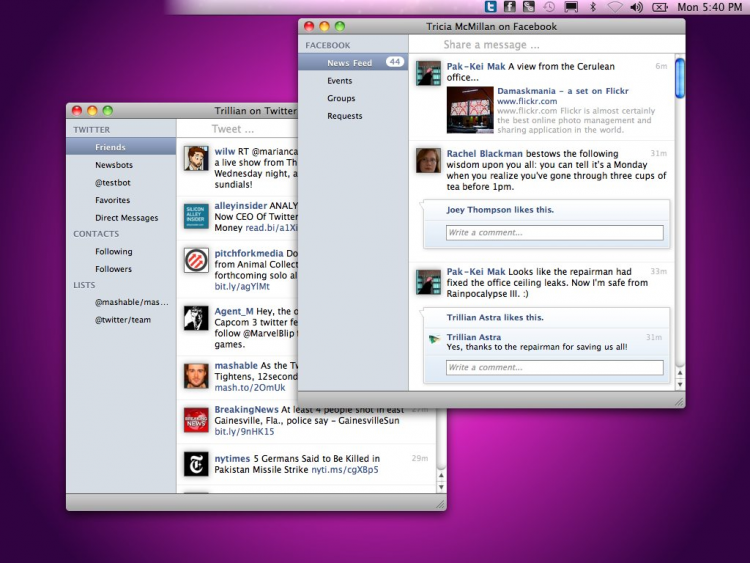The height and width of the screenshot is (563, 750).
Task: Click the Bluetooth menu bar icon
Action: [593, 7]
